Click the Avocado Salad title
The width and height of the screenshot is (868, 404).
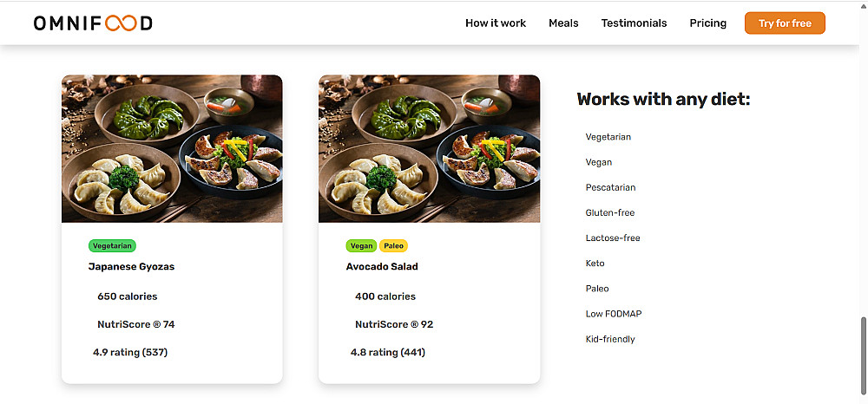point(382,266)
